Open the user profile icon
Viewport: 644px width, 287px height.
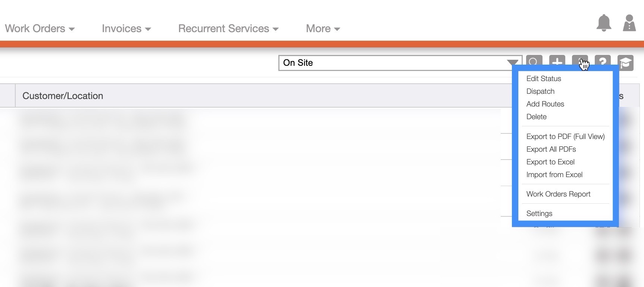[629, 23]
